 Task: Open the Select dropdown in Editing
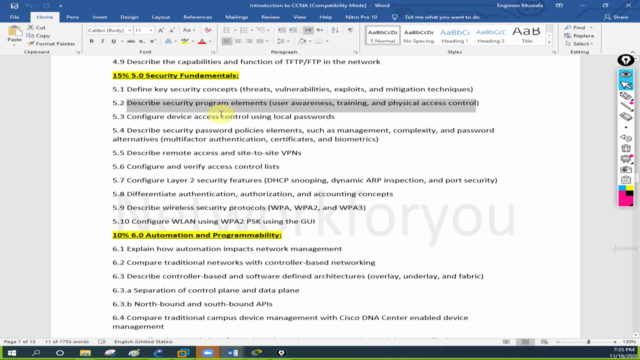click(580, 44)
